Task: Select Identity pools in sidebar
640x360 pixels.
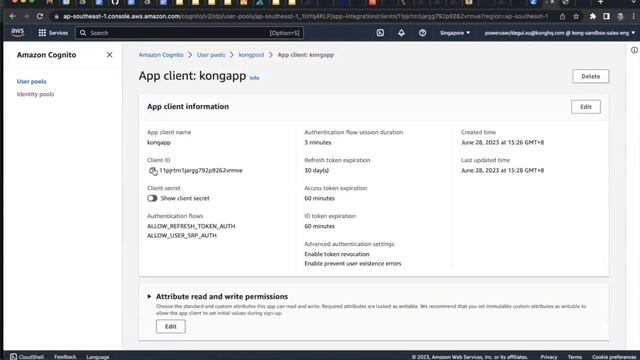Action: [x=35, y=94]
